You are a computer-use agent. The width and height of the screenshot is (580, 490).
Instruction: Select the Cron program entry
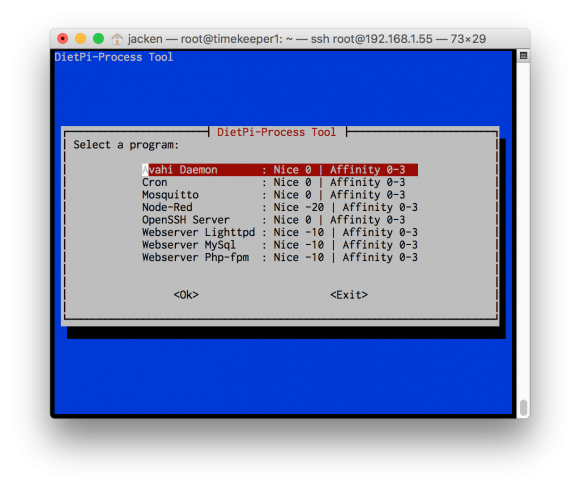coord(274,182)
